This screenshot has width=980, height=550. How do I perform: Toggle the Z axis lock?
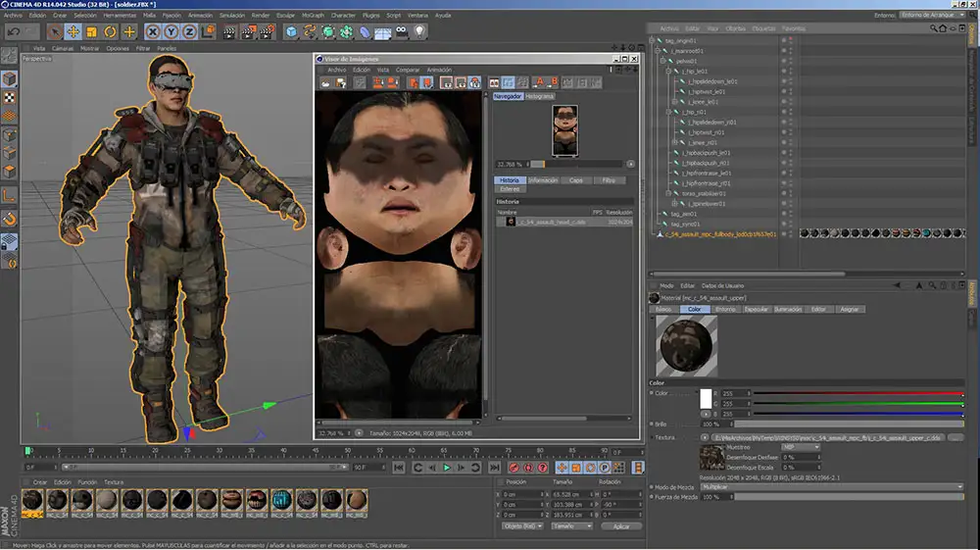(x=189, y=31)
